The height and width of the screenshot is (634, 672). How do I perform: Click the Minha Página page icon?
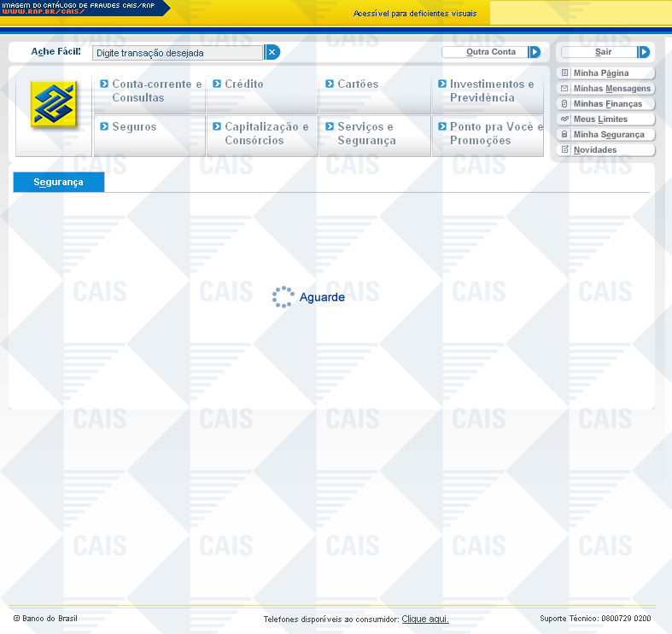564,73
